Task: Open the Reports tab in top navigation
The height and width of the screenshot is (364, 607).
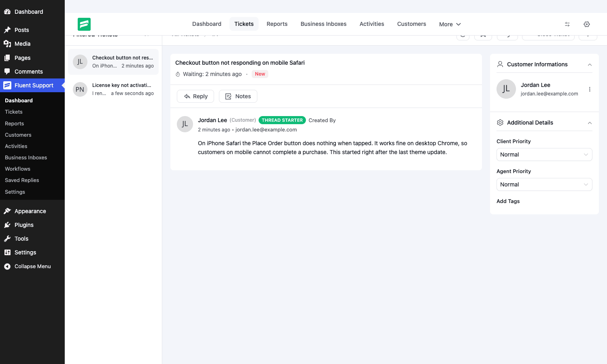Action: coord(277,24)
